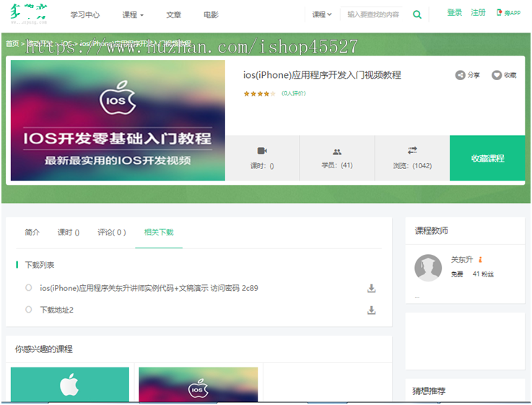
Task: Select radio for 下载地址2
Action: pyautogui.click(x=28, y=310)
